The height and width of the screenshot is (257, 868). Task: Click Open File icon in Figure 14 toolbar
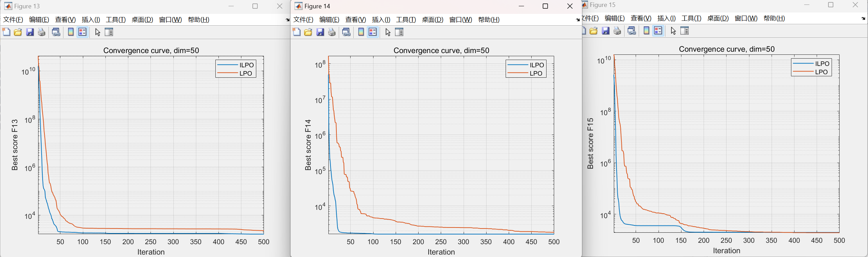point(308,32)
